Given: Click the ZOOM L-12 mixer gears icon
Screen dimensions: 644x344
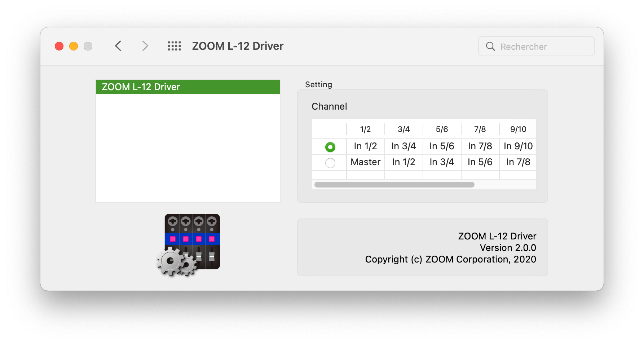Looking at the screenshot, I should (188, 245).
